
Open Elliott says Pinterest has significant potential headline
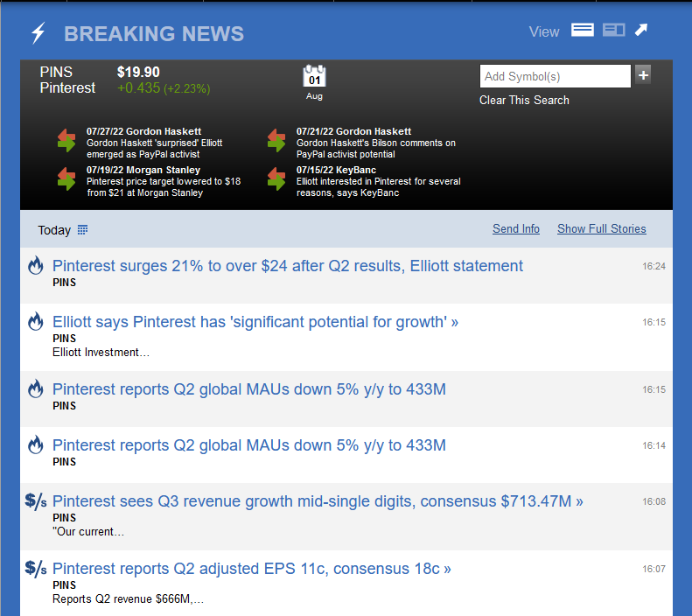click(x=255, y=322)
